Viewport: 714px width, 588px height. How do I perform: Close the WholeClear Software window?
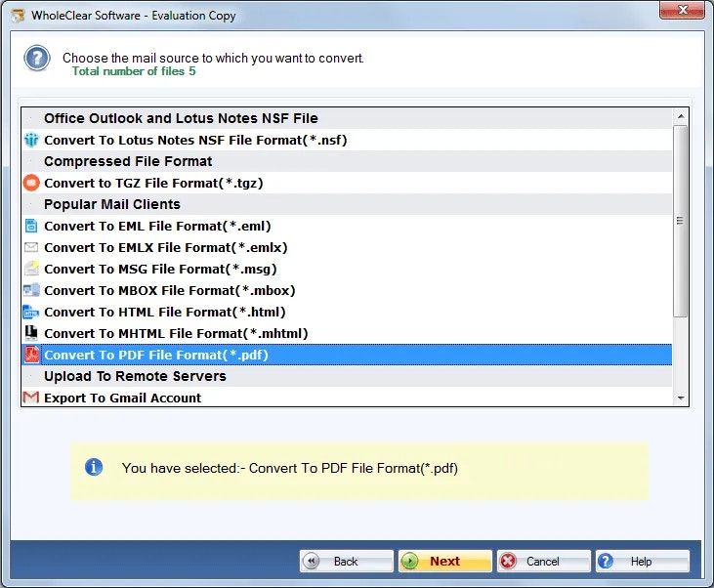point(682,10)
